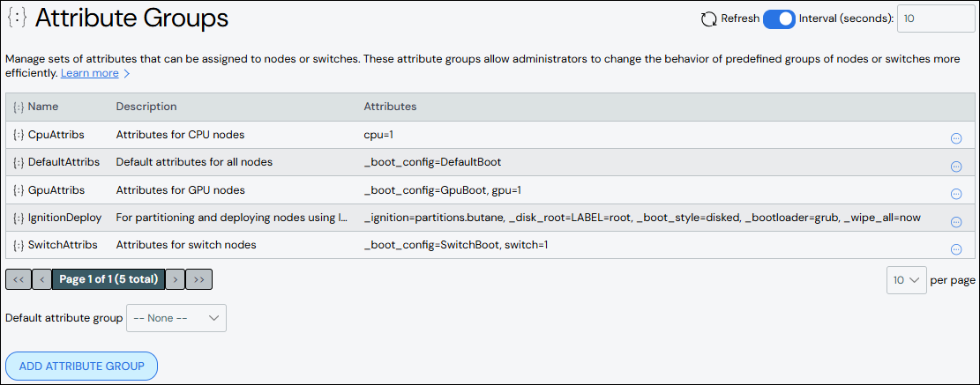980x385 pixels.
Task: Click the Attributes column header
Action: coord(390,107)
